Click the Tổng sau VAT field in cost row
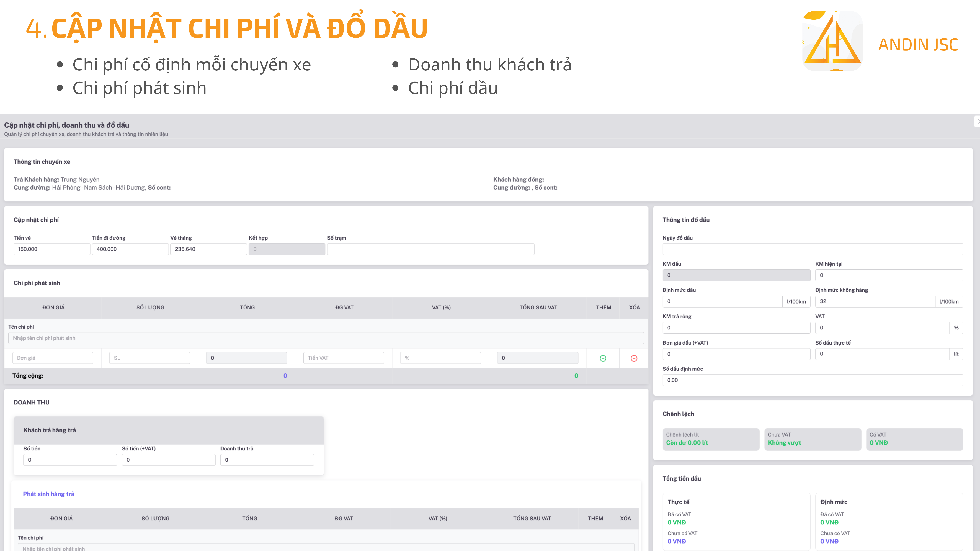Image resolution: width=980 pixels, height=551 pixels. [538, 358]
